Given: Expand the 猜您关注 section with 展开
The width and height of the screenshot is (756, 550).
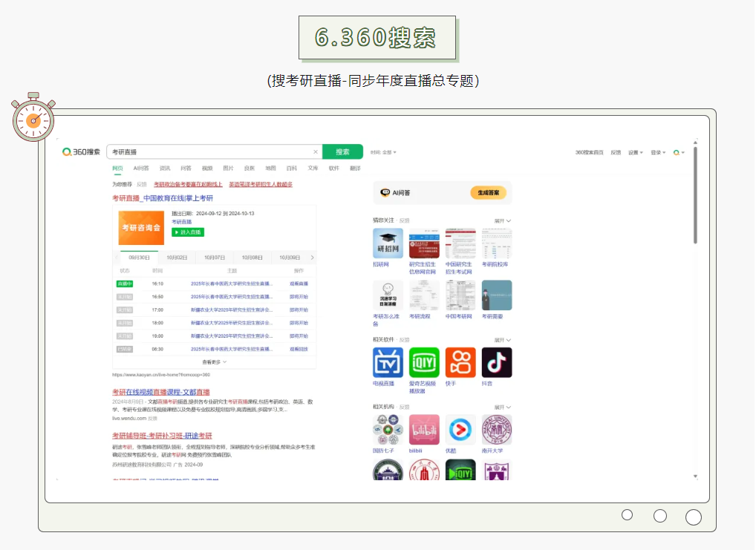Looking at the screenshot, I should click(503, 220).
